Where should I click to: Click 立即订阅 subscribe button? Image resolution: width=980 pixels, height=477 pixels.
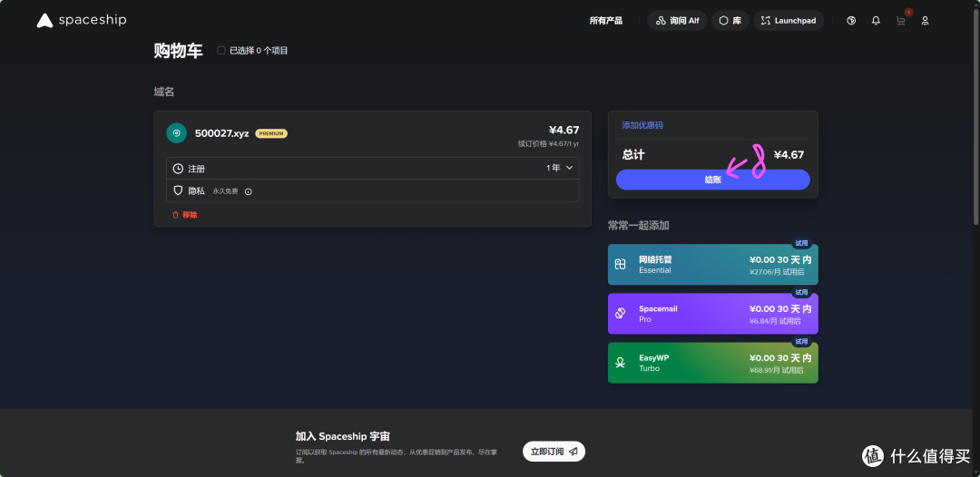pyautogui.click(x=554, y=452)
